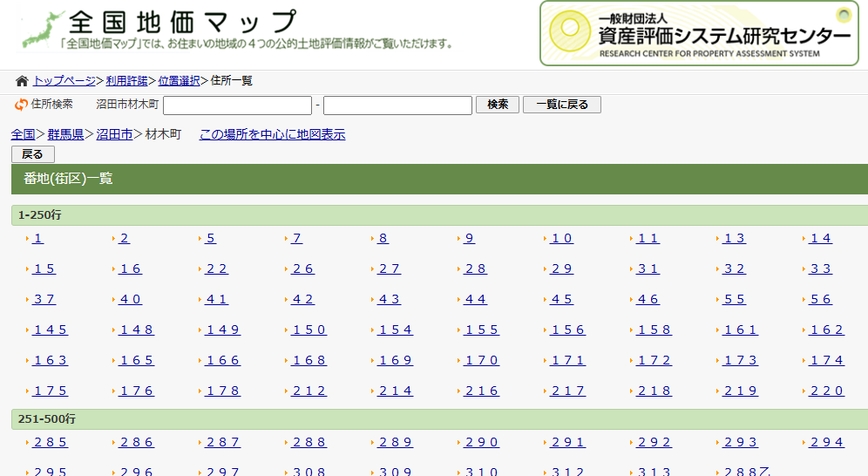The width and height of the screenshot is (868, 476).
Task: Open the 位置選択 breadcrumb link
Action: coord(179,81)
